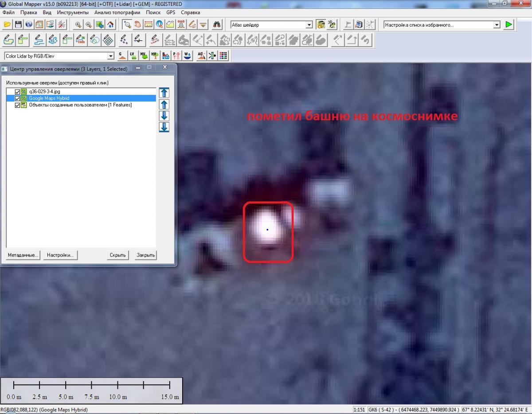Screen dimensions: 532x414
Task: Click the Home full-view icon
Action: click(110, 25)
